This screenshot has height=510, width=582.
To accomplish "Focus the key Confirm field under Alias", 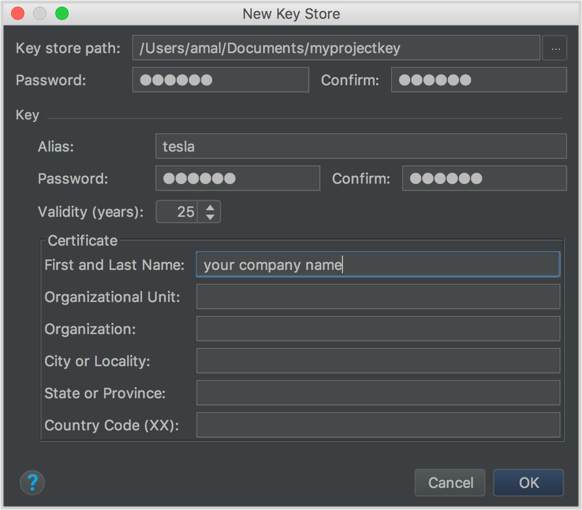I will [x=484, y=178].
